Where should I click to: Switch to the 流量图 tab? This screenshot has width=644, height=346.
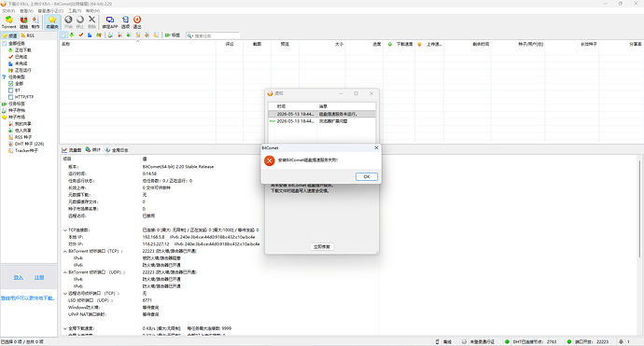point(72,150)
